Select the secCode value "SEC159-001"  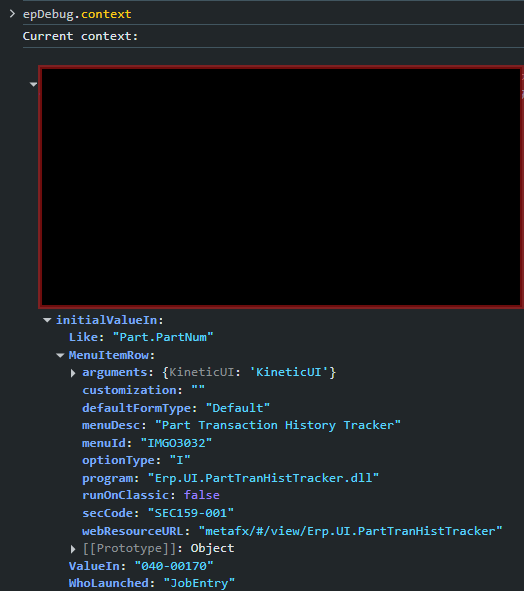[191, 513]
